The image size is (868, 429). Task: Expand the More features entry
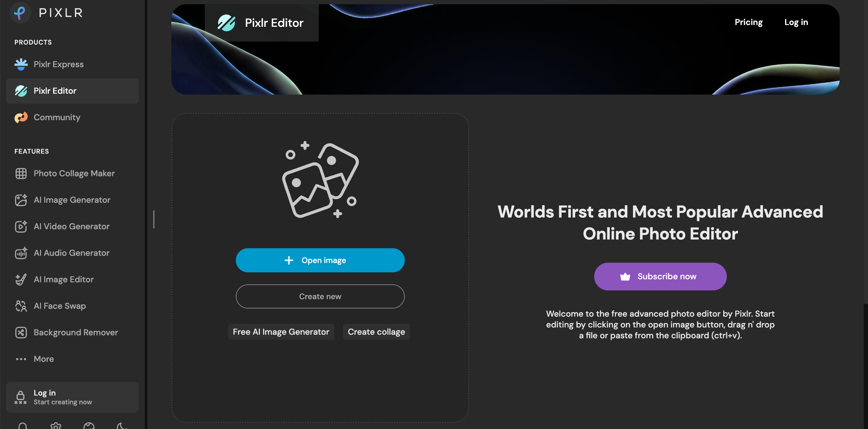(72, 359)
